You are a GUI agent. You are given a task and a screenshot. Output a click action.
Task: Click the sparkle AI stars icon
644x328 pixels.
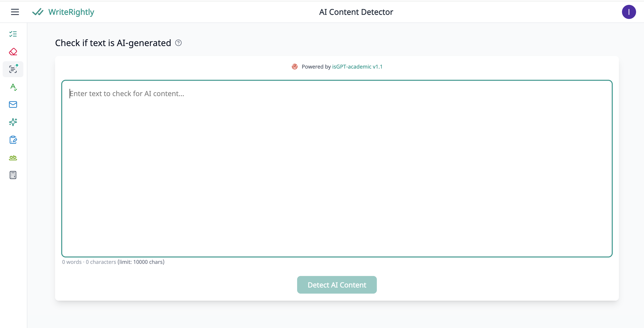pyautogui.click(x=13, y=122)
